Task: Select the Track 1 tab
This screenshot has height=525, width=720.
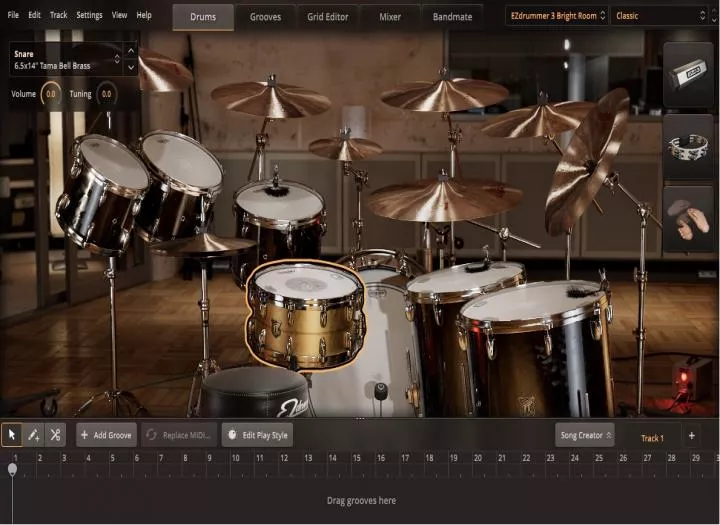Action: click(x=652, y=438)
